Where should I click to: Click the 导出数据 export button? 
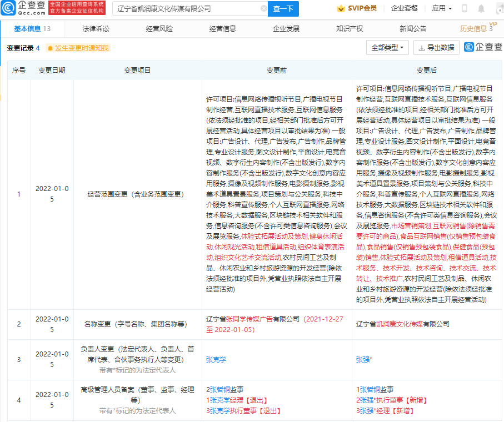pyautogui.click(x=436, y=48)
